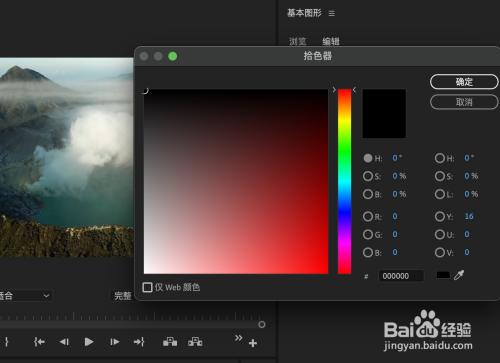Select the HSL lightness L radio button
Screen dimensions: 500x363
point(440,194)
